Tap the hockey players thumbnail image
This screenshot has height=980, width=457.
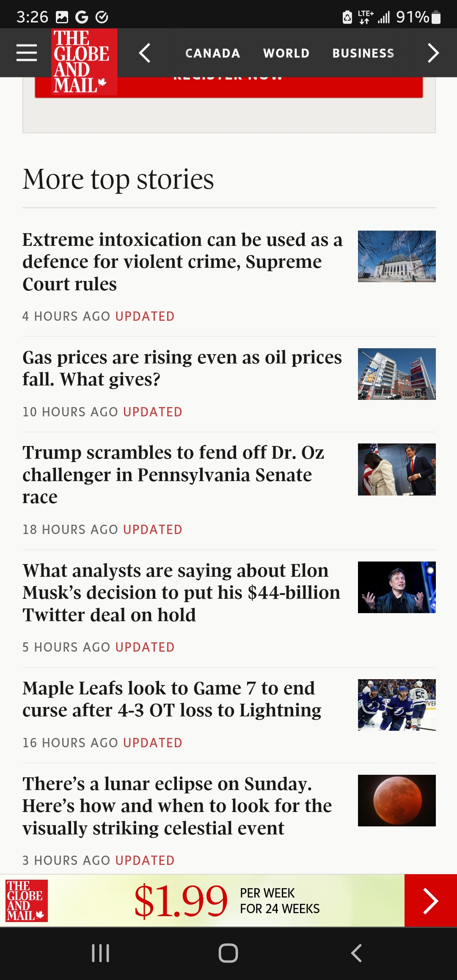(396, 705)
